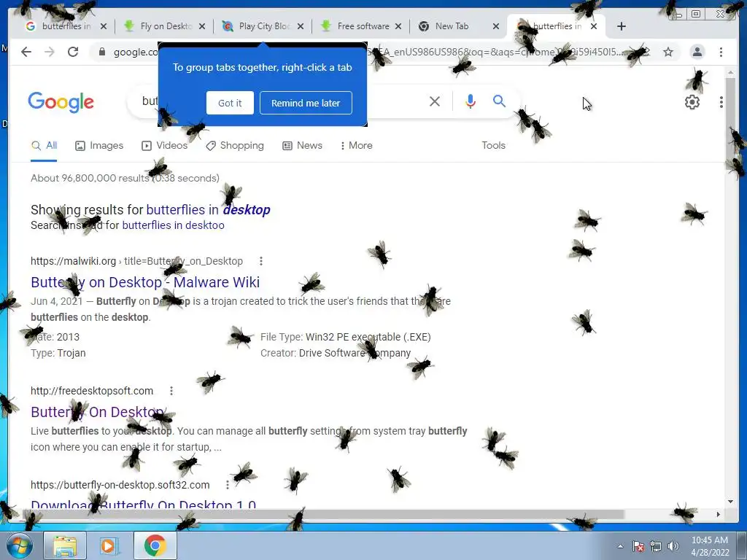
Task: Expand the More search filters
Action: pyautogui.click(x=356, y=146)
